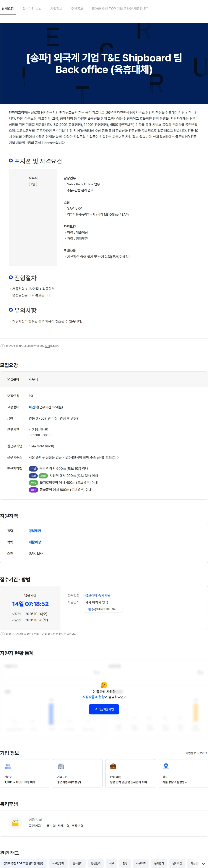Click the 자사 이력서 양식 text
The width and height of the screenshot is (208, 868).
97,602
